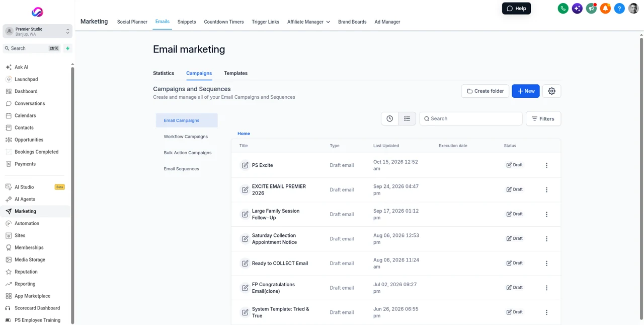
Task: Open Conversations in sidebar
Action: (x=30, y=104)
